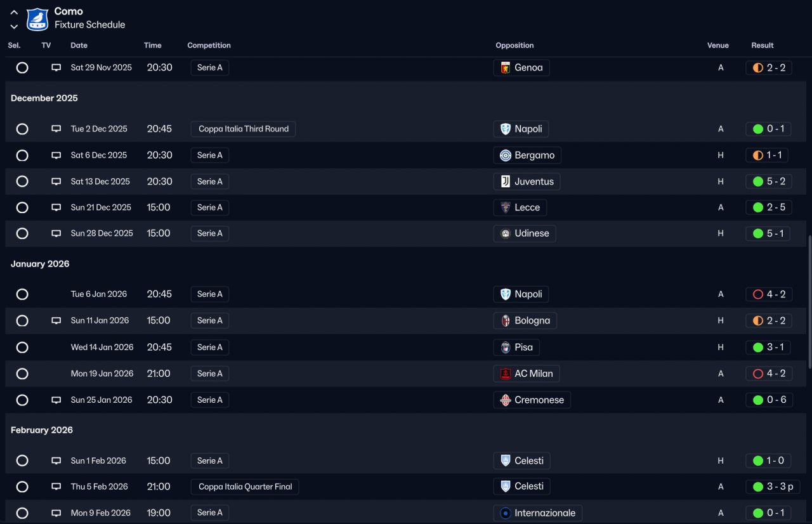This screenshot has width=812, height=524.
Task: Sort fixtures by the Date column
Action: point(79,46)
